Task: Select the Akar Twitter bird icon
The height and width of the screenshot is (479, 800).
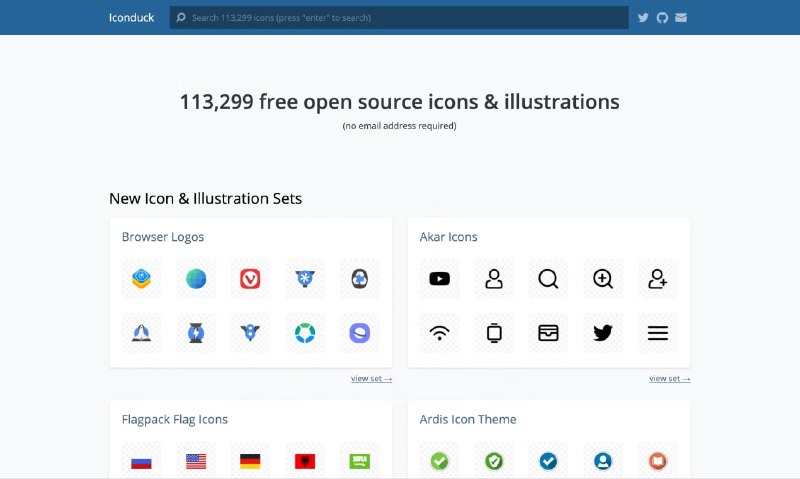Action: [603, 333]
